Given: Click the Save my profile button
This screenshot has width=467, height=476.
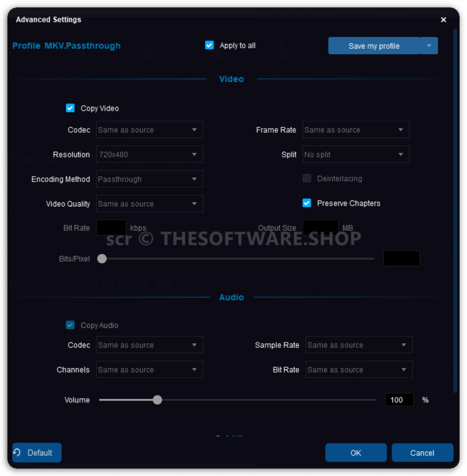Looking at the screenshot, I should (374, 46).
